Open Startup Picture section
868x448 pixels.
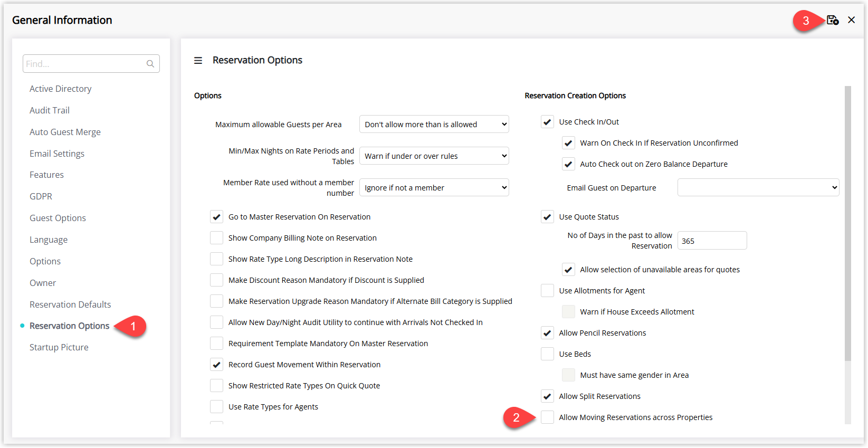tap(59, 347)
